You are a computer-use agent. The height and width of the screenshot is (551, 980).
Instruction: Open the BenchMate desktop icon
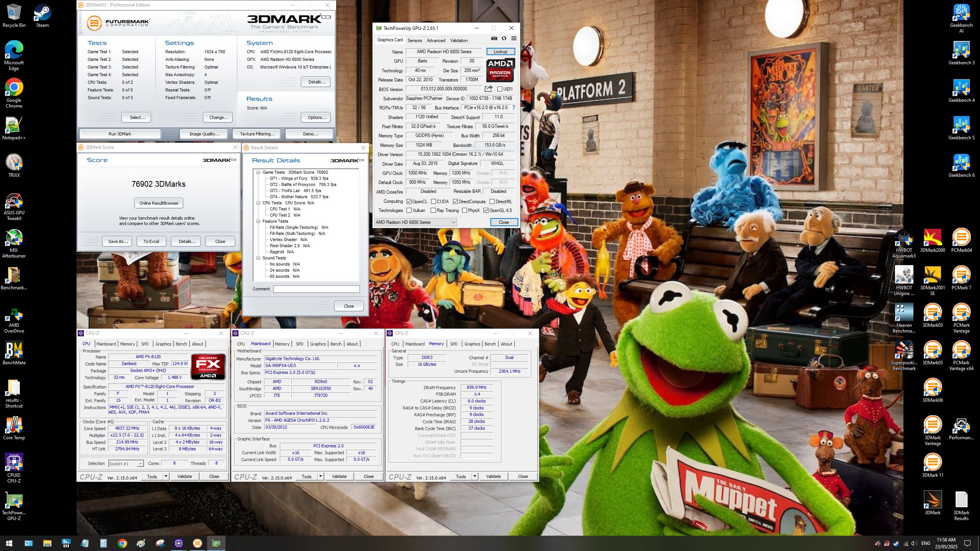tap(14, 353)
